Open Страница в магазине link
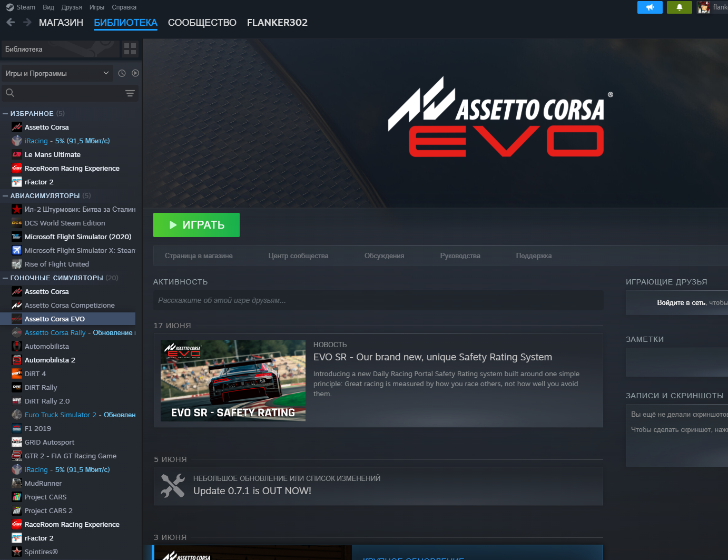Screen dimensions: 728x560 tap(199, 256)
